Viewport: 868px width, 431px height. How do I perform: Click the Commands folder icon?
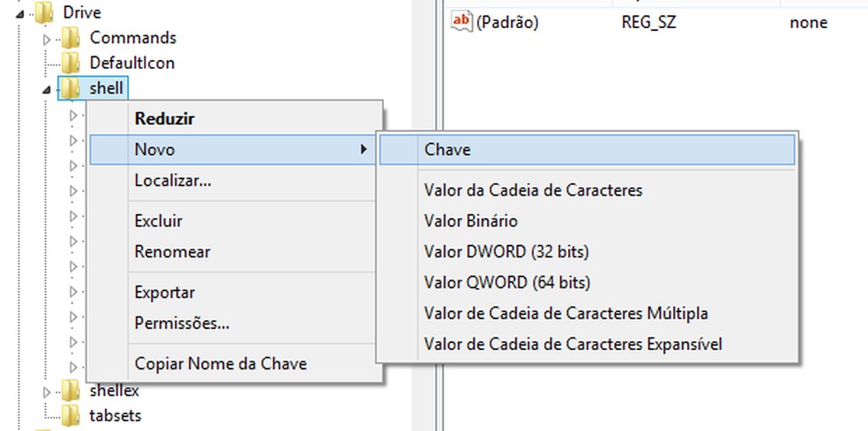(72, 38)
